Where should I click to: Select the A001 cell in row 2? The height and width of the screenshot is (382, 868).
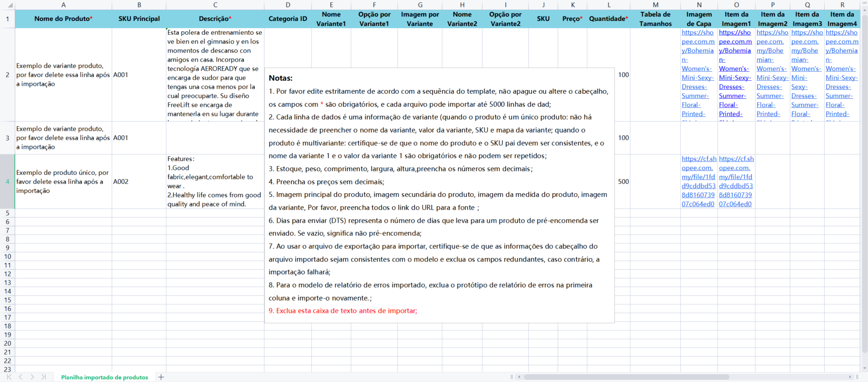(x=139, y=75)
